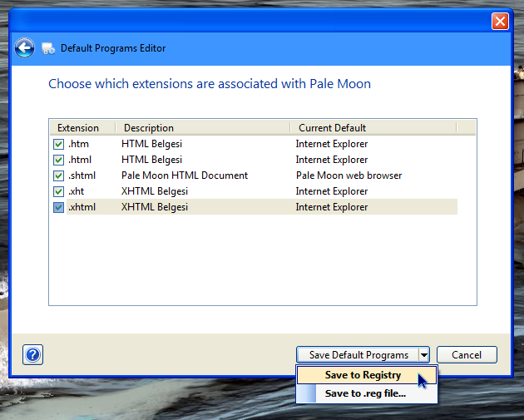Choose Save to Registry menu entry
The height and width of the screenshot is (420, 524).
367,375
